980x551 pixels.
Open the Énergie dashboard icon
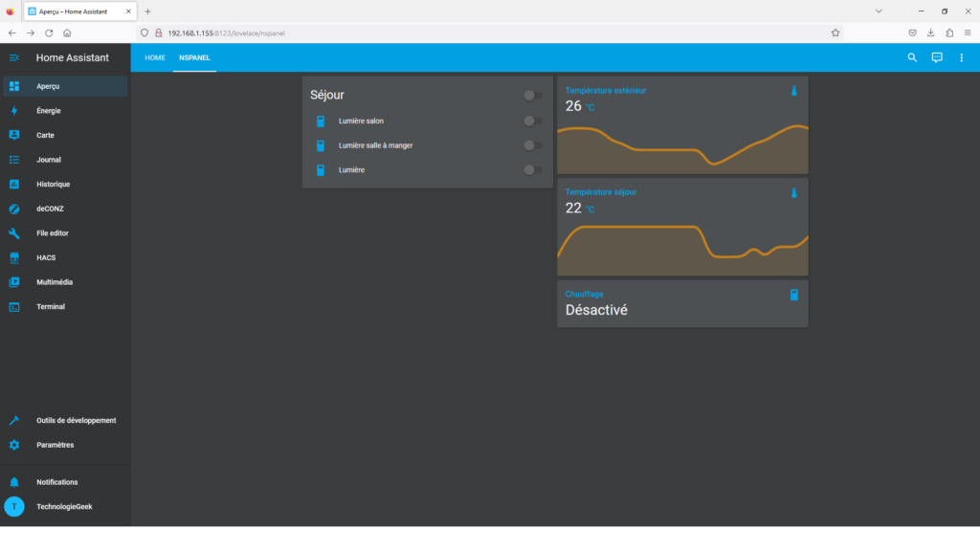tap(14, 111)
